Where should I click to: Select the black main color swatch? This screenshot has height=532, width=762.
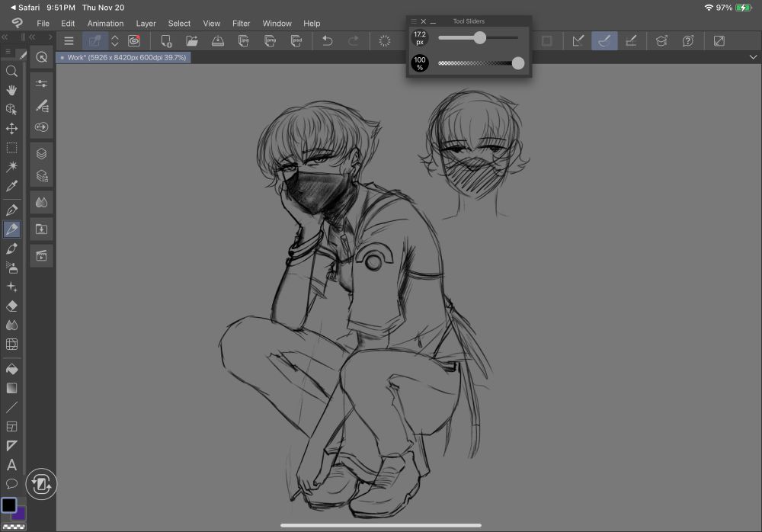8,505
